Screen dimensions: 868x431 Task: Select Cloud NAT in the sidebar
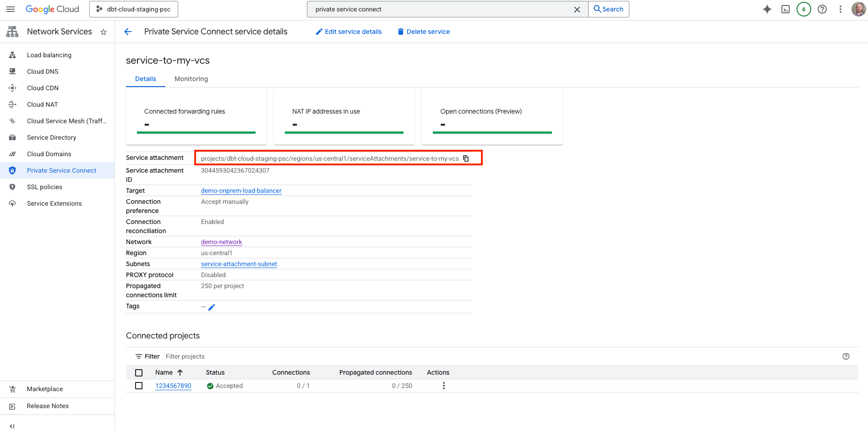(x=42, y=104)
